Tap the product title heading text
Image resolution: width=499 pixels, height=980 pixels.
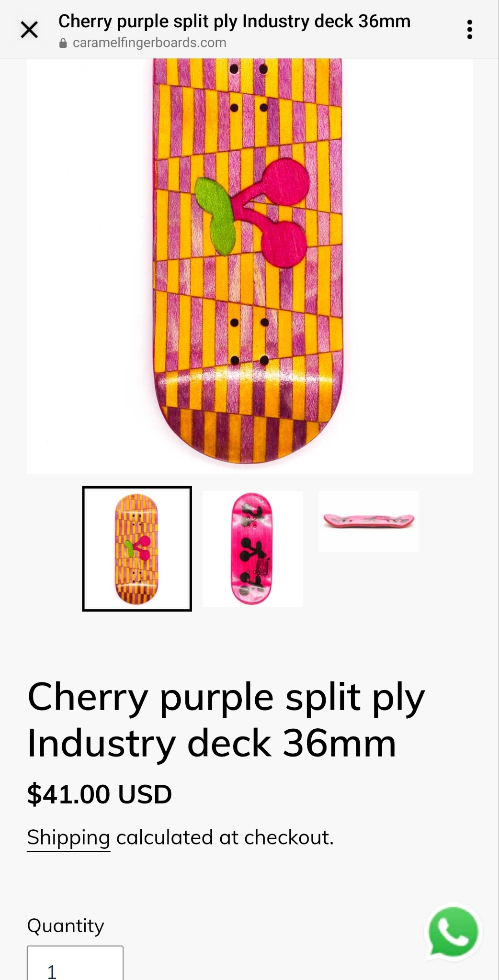tap(226, 720)
